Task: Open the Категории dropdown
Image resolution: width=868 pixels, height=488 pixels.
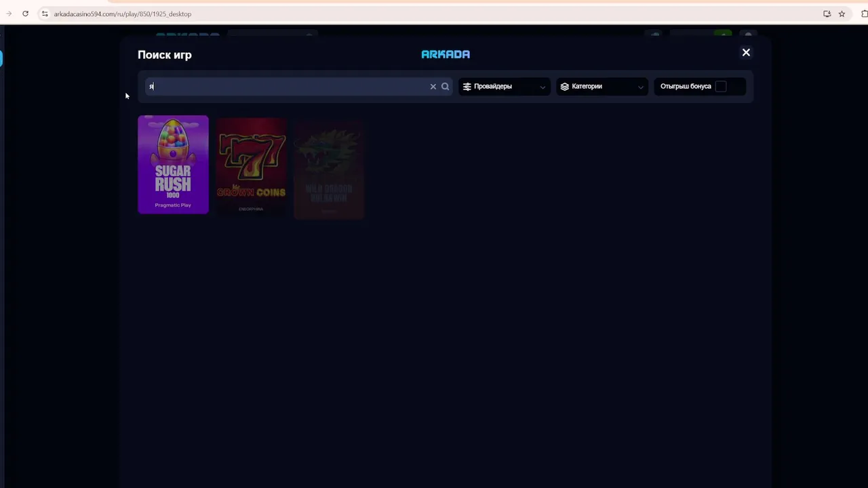Action: click(x=602, y=87)
